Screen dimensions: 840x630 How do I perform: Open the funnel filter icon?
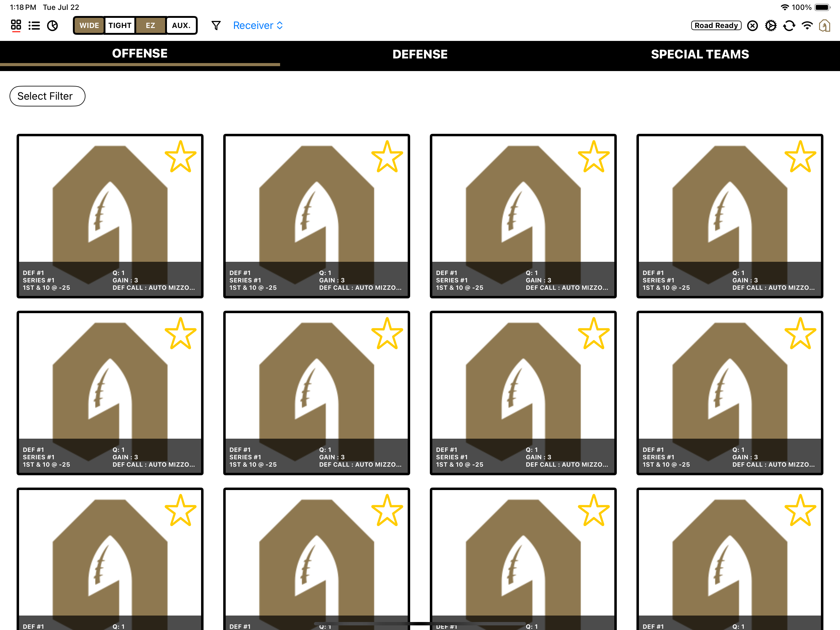(x=216, y=26)
